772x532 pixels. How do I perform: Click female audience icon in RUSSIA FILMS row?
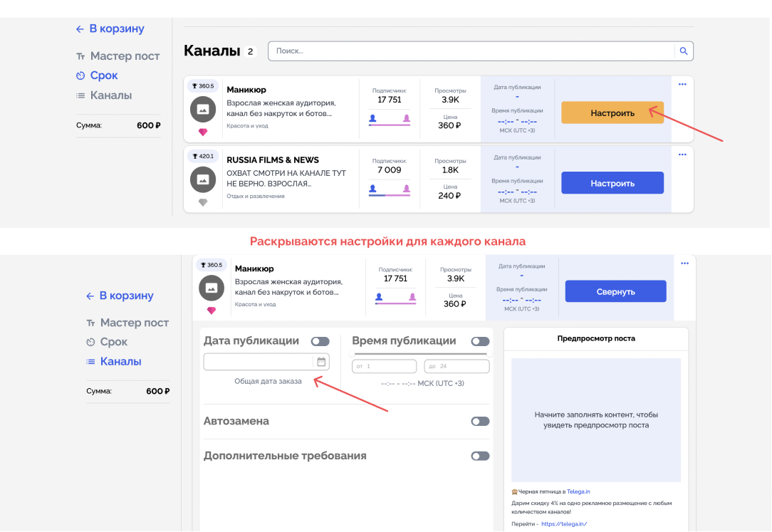pos(406,189)
